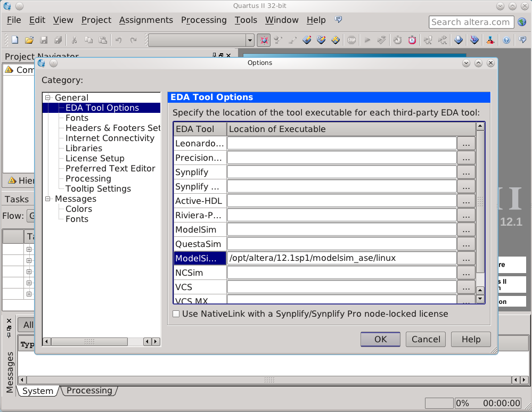Browse for ModelSim-Altera executable location

tap(466, 259)
